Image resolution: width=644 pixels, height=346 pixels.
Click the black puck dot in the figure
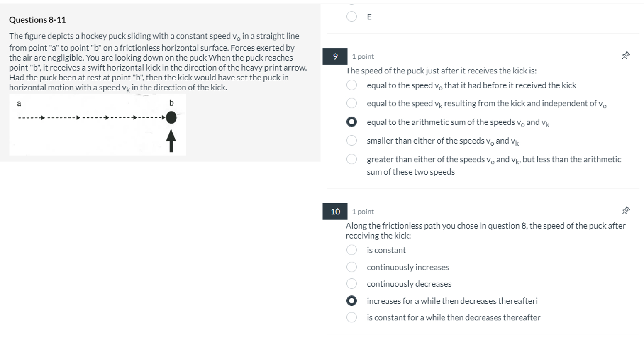pos(171,118)
